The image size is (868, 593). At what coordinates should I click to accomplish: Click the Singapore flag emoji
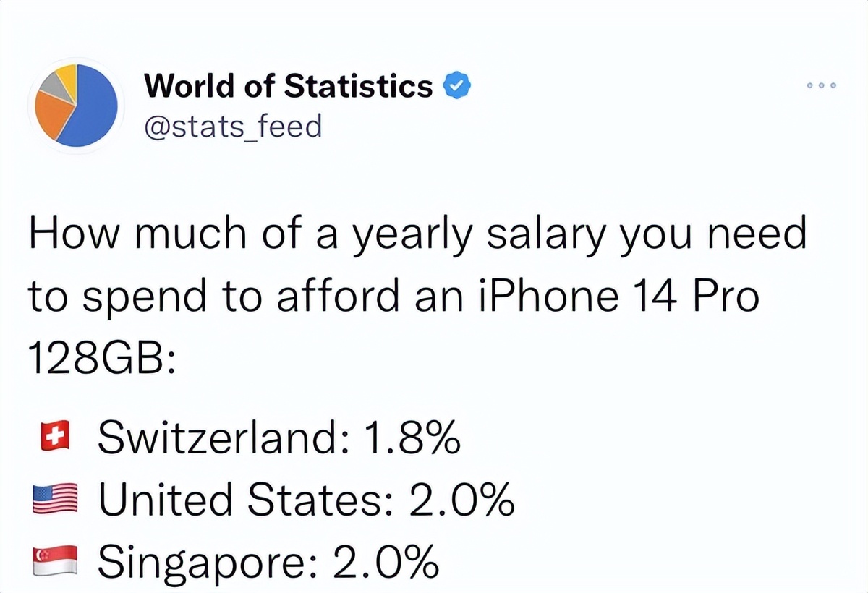54,561
